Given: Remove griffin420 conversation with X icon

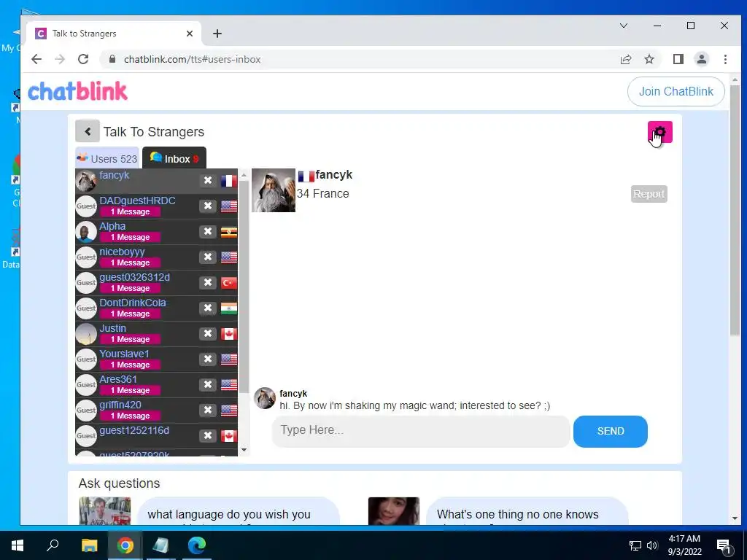Looking at the screenshot, I should point(208,410).
